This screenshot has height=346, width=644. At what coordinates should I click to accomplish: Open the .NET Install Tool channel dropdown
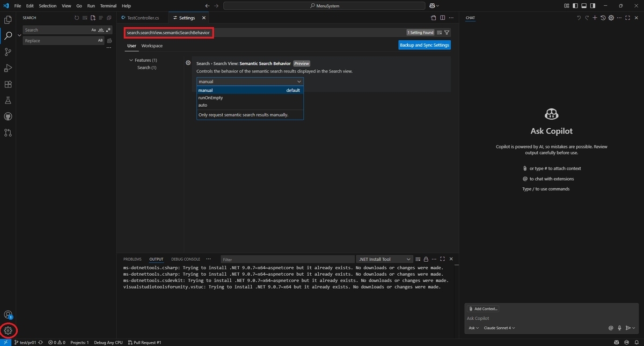(385, 259)
